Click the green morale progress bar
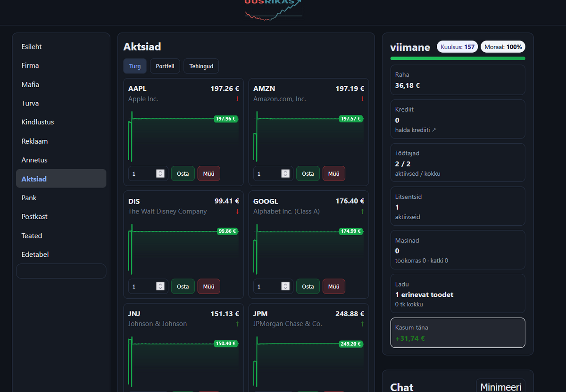This screenshot has height=392, width=566. 458,58
